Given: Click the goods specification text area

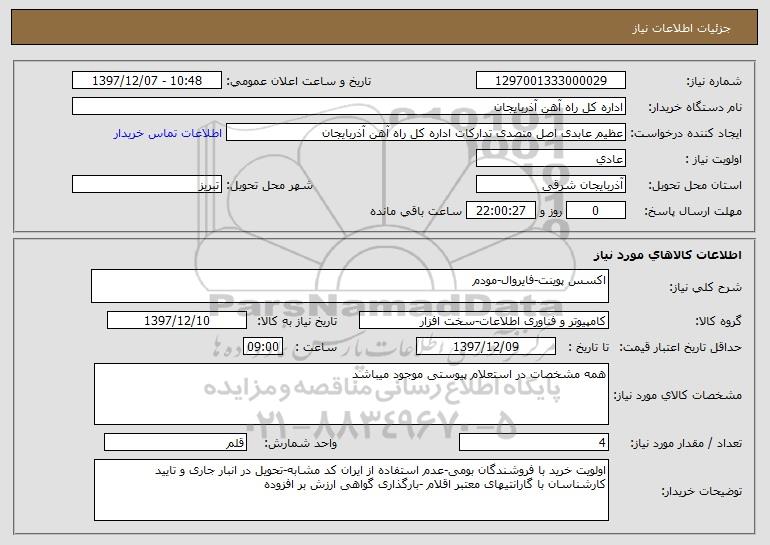Looking at the screenshot, I should [351, 394].
